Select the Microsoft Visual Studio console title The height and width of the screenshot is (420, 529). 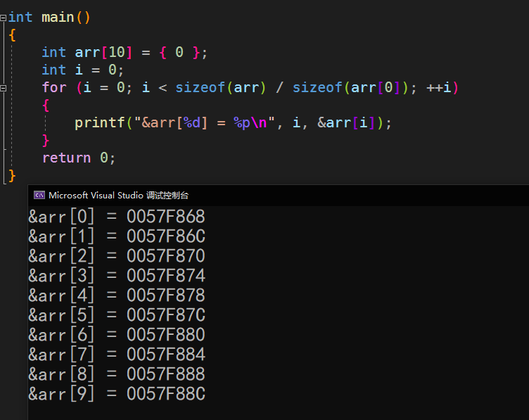coord(118,196)
